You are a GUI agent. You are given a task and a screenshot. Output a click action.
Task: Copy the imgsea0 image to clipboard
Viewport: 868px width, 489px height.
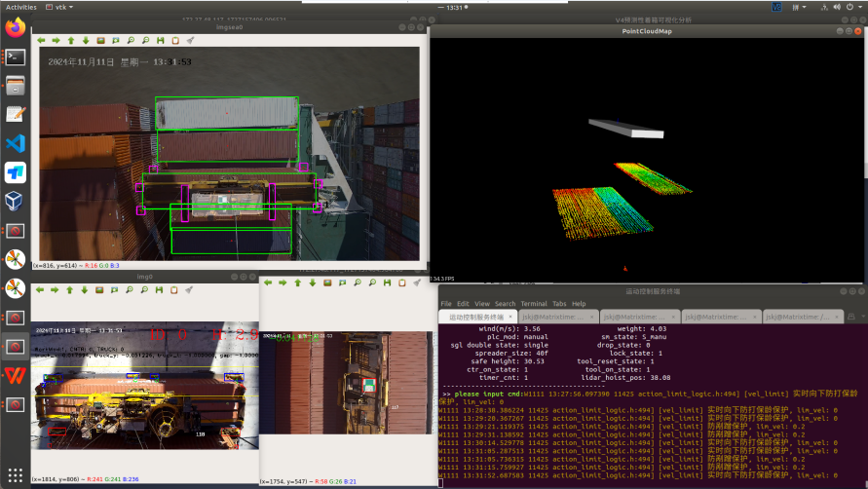[175, 41]
